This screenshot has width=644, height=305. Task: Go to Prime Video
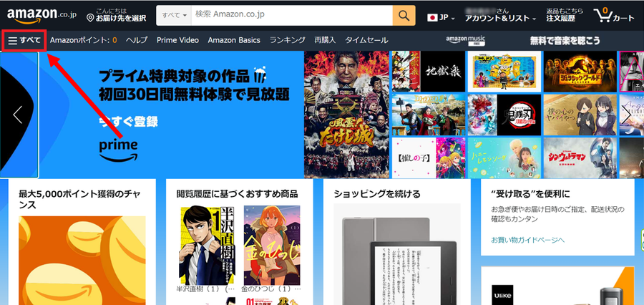pyautogui.click(x=177, y=40)
